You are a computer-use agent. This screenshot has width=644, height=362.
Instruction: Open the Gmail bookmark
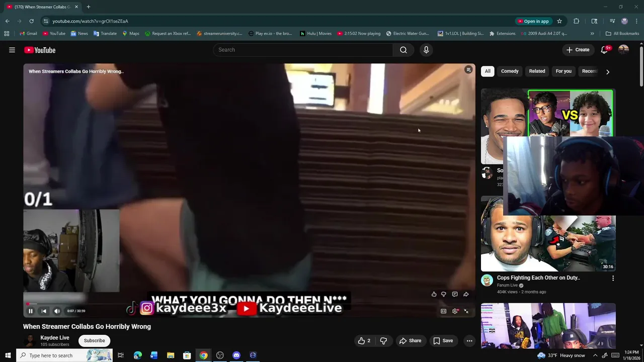click(28, 34)
